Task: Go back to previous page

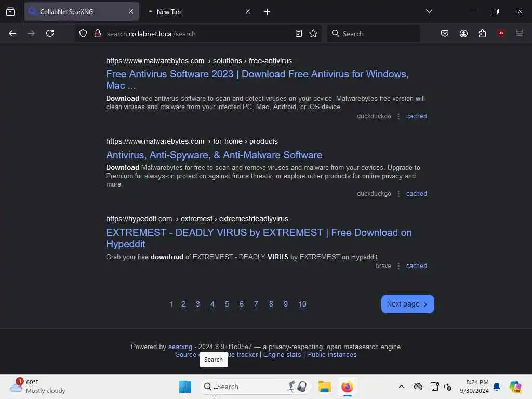Action: [x=12, y=33]
